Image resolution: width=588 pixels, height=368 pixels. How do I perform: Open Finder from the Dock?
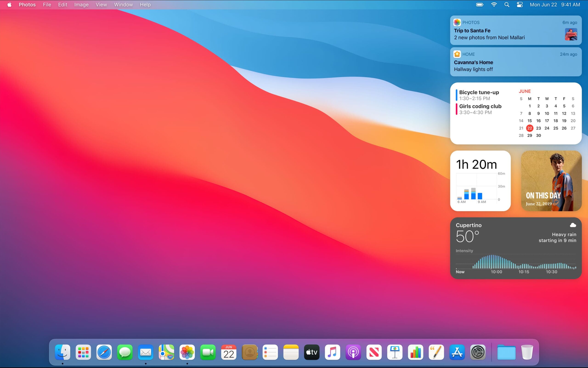[x=62, y=352]
